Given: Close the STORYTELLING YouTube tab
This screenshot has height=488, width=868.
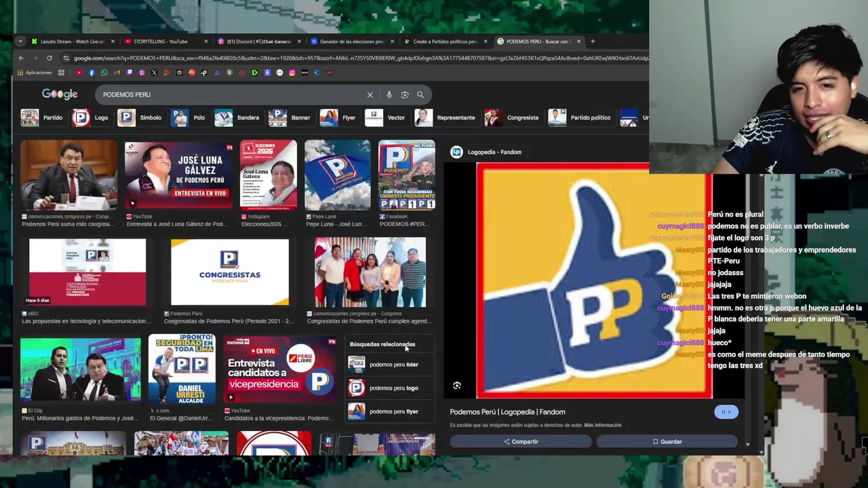Looking at the screenshot, I should click(x=205, y=41).
